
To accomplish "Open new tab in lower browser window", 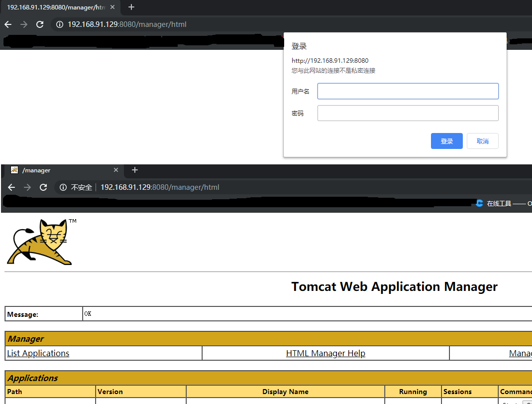I will [135, 170].
